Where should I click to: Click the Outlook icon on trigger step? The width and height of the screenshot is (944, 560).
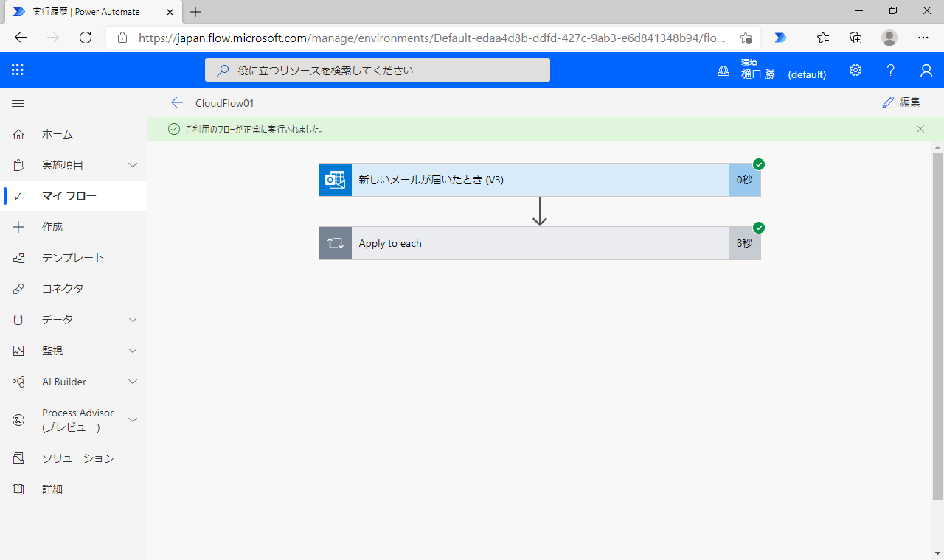[x=336, y=180]
